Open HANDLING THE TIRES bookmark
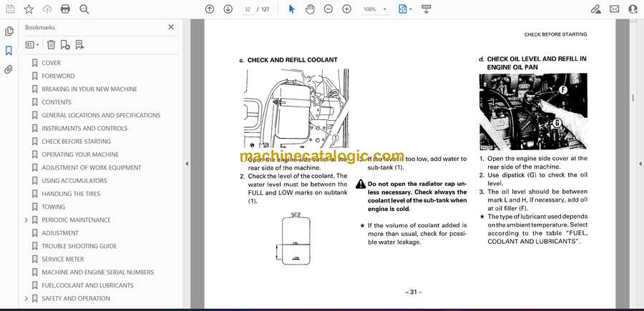Viewport: 644px width, 311px height. [71, 194]
